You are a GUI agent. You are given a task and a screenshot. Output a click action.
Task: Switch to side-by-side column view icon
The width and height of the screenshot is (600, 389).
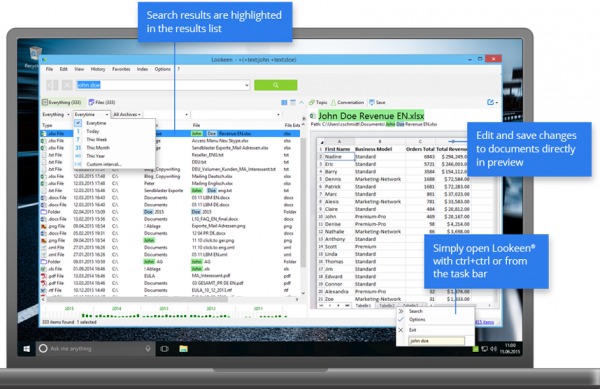[284, 103]
